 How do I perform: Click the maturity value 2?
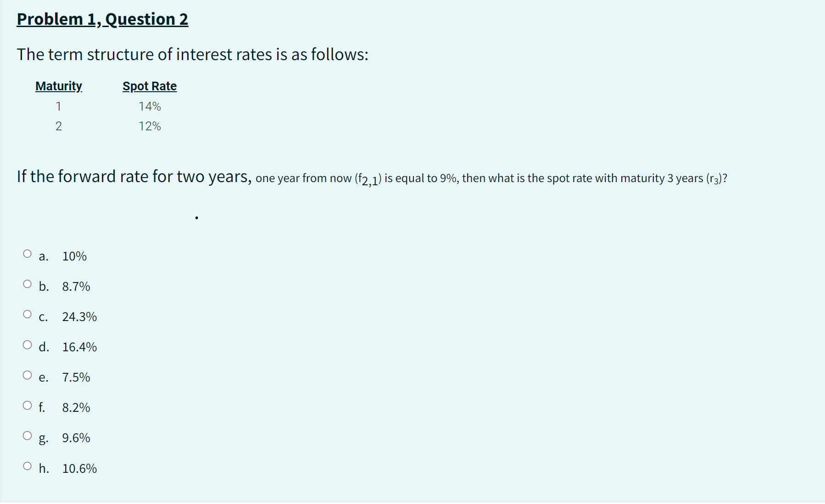[59, 126]
